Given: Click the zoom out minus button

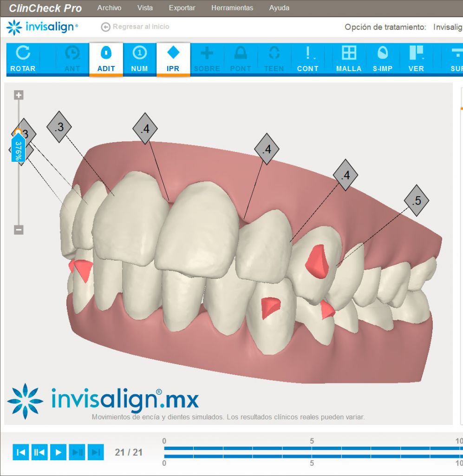Looking at the screenshot, I should pos(19,230).
